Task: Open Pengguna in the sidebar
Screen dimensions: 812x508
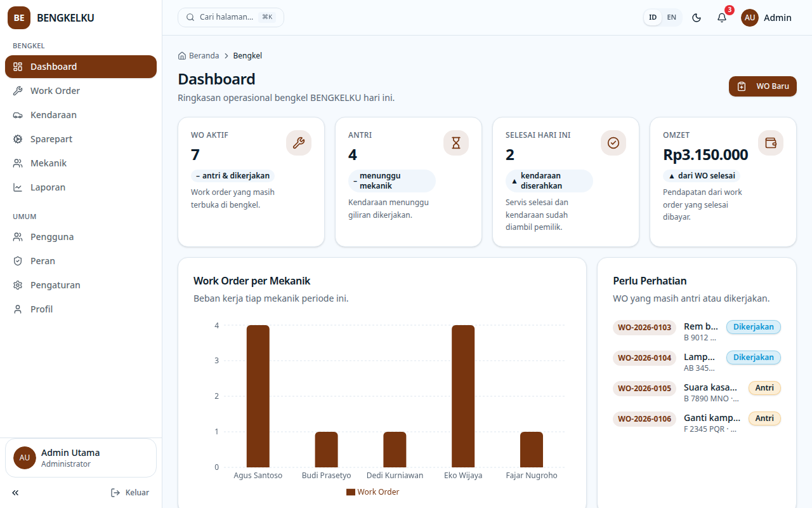Action: pos(81,237)
